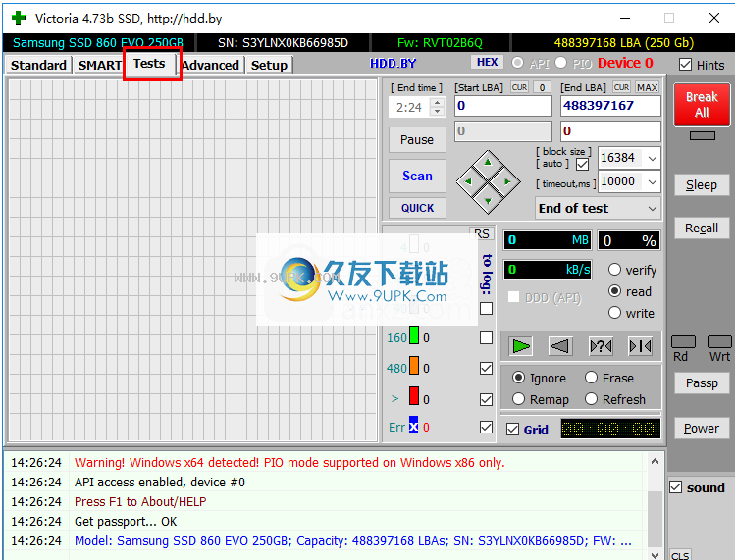This screenshot has height=560, width=735.
Task: Click the Recall button
Action: [702, 228]
